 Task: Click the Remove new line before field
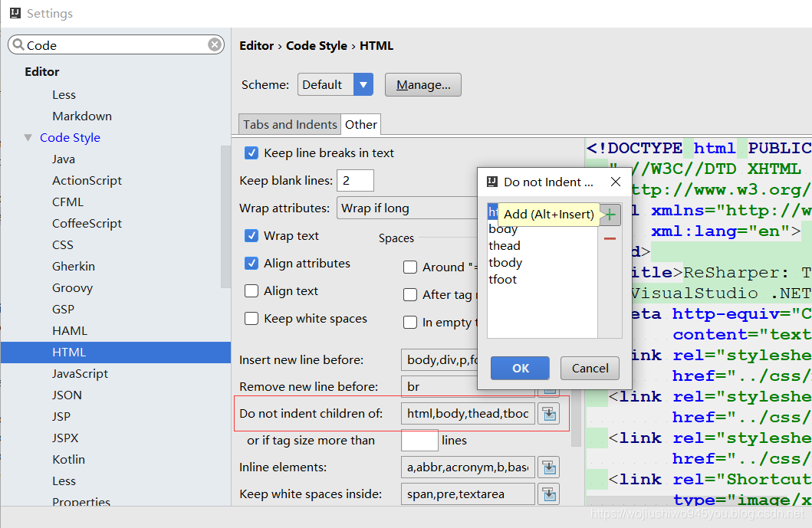(439, 387)
